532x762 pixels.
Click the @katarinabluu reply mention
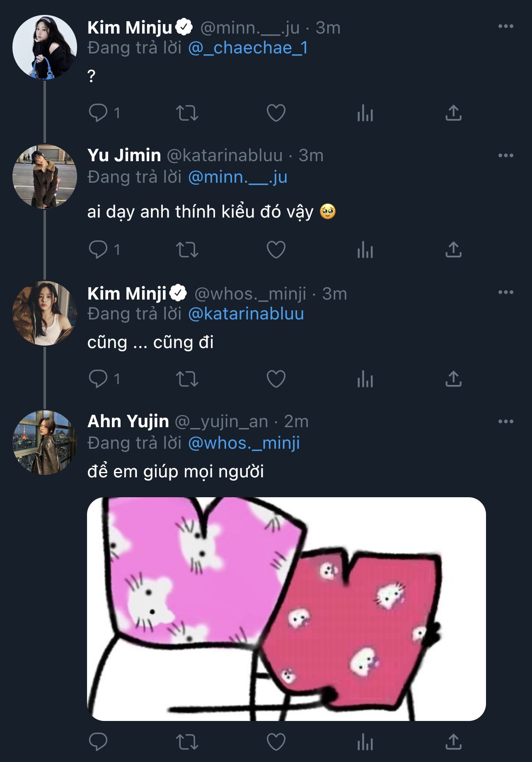click(x=246, y=314)
